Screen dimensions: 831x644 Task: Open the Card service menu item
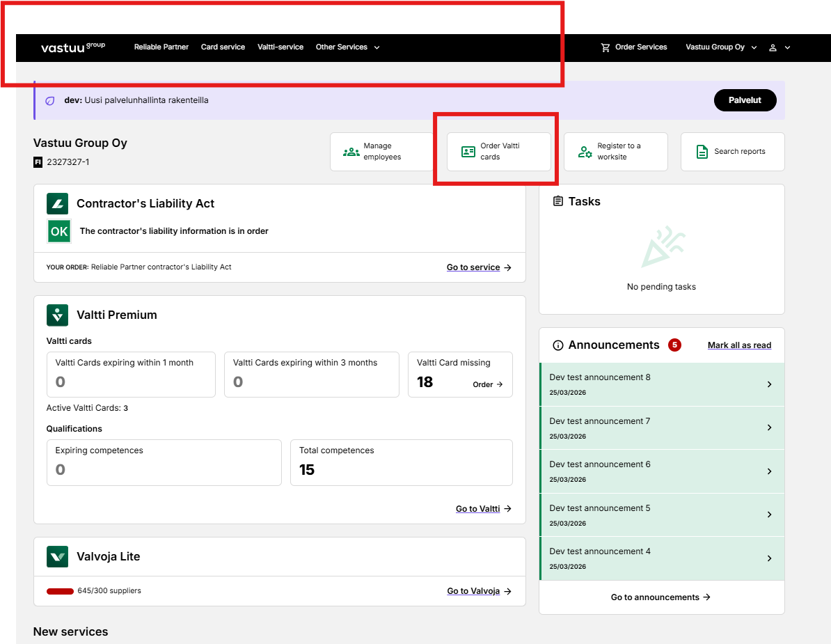pos(223,47)
